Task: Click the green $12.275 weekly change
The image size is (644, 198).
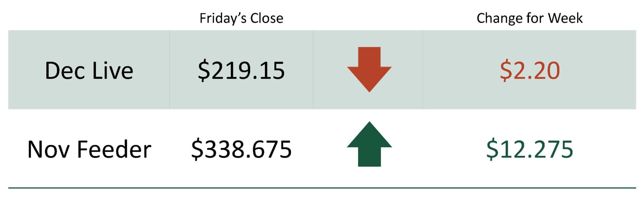Action: pyautogui.click(x=530, y=149)
